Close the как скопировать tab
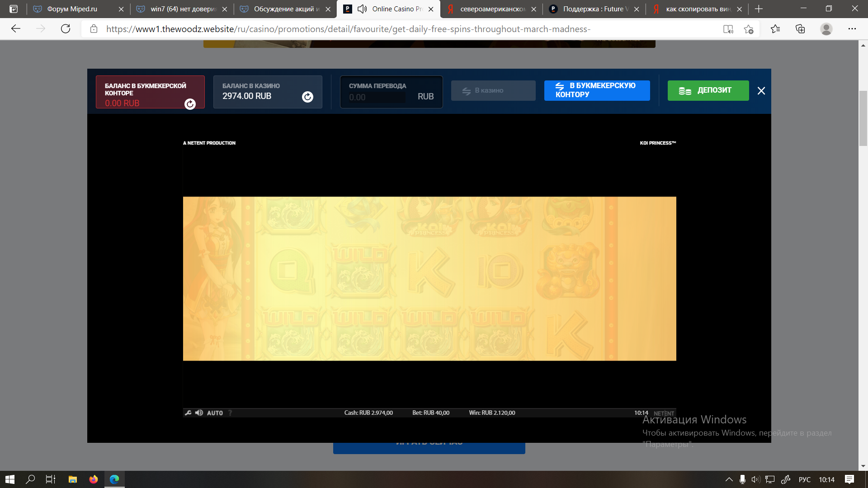This screenshot has width=868, height=488. click(740, 9)
